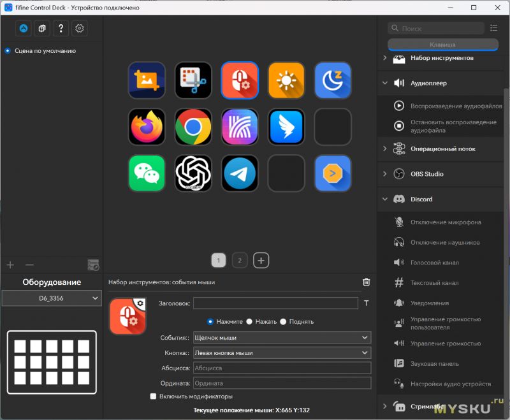Select the blue bird app deck key
The width and height of the screenshot is (510, 420).
point(286,127)
